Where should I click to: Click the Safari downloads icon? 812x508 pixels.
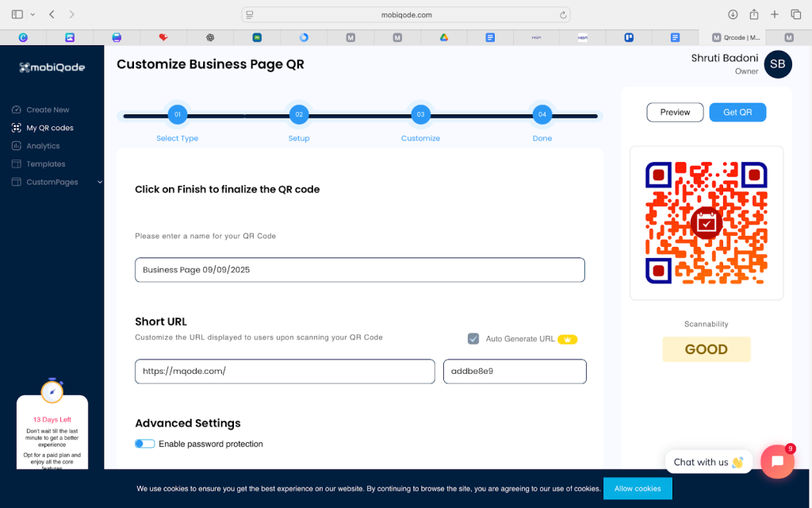pos(733,14)
